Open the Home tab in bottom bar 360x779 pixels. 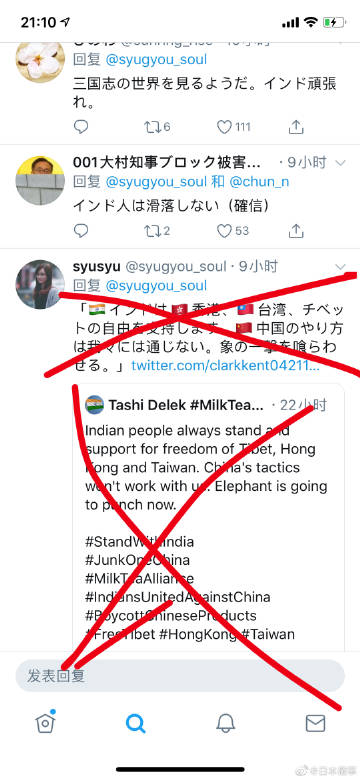46,723
